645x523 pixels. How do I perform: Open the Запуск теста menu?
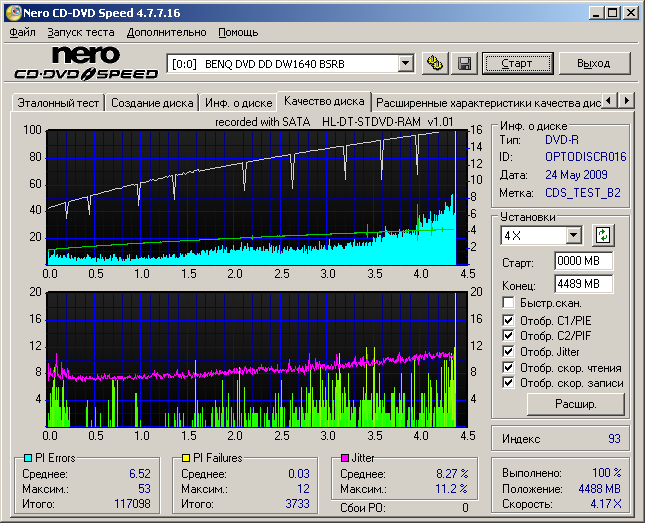click(x=81, y=32)
